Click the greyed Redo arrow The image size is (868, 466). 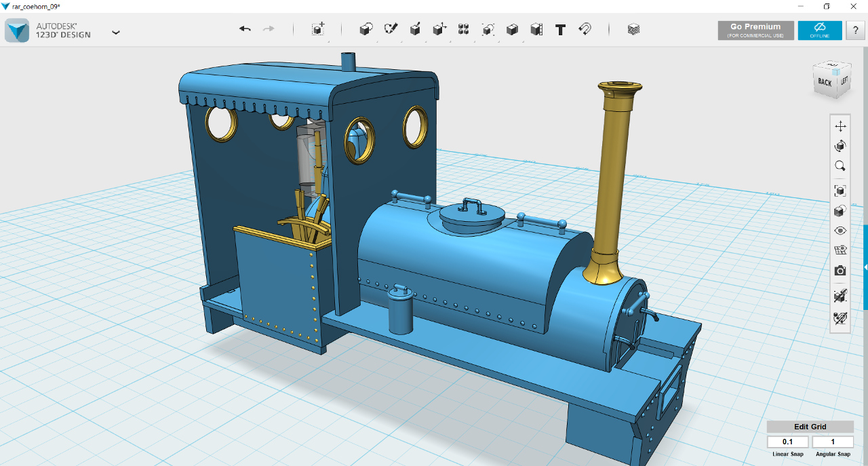pos(269,29)
